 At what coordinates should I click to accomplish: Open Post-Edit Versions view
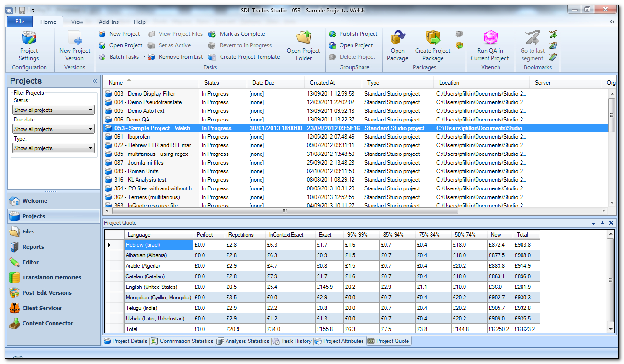pos(54,293)
